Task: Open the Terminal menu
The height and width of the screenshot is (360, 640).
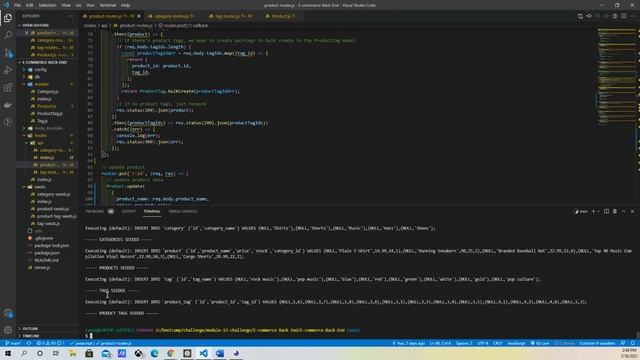Action: tap(108, 5)
